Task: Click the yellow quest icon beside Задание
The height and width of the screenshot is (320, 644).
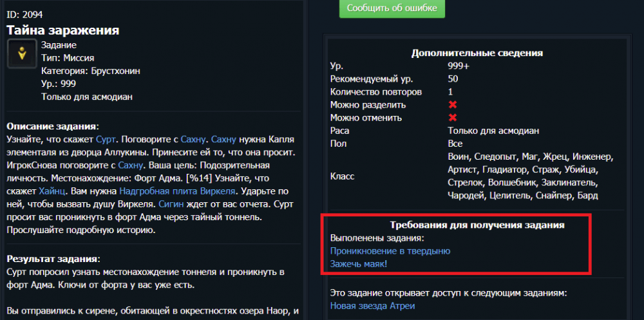Action: pyautogui.click(x=21, y=53)
